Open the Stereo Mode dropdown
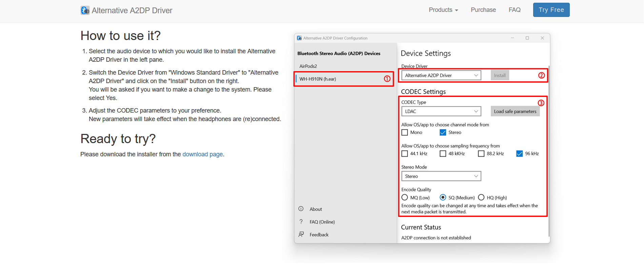Viewport: 644px width, 276px height. (x=441, y=176)
